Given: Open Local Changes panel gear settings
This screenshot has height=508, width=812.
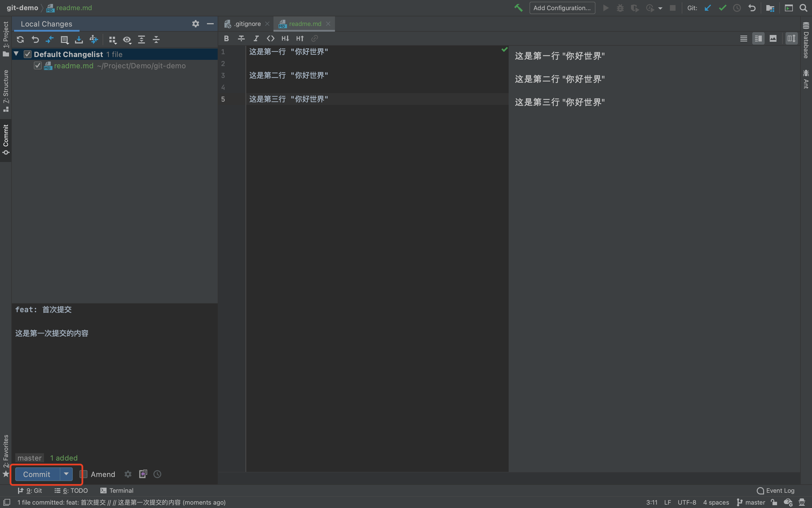Looking at the screenshot, I should (x=196, y=24).
